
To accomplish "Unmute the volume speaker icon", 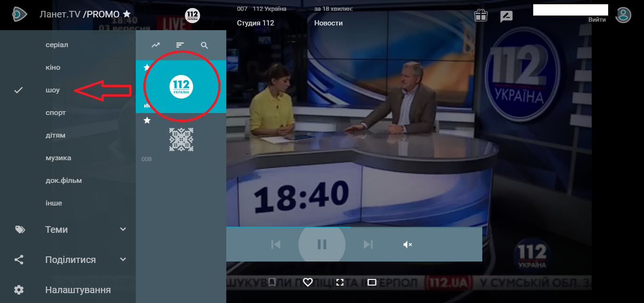I will click(x=407, y=244).
